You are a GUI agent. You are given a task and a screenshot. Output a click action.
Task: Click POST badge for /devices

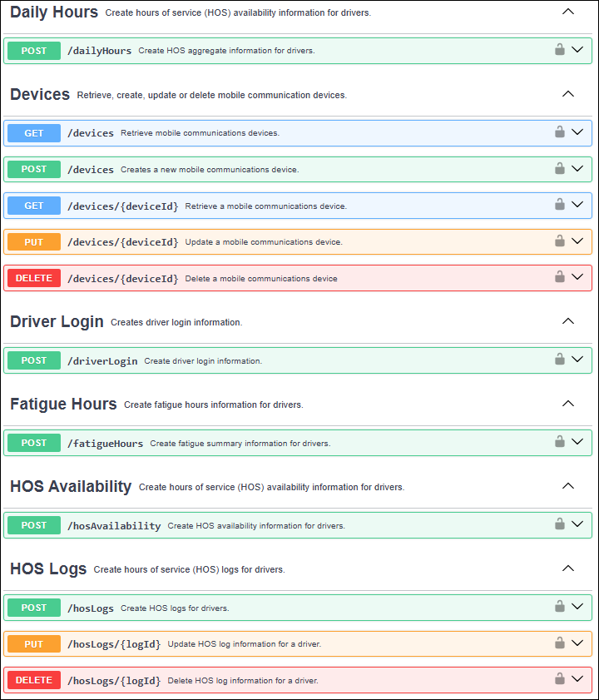pyautogui.click(x=34, y=169)
